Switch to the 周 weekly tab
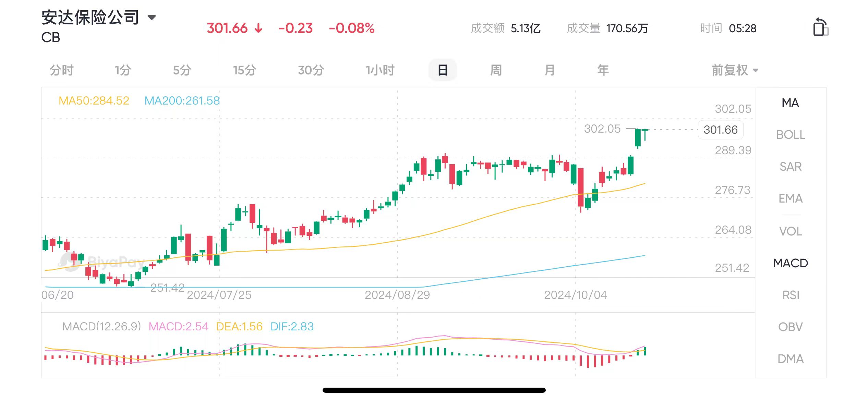 pos(496,70)
